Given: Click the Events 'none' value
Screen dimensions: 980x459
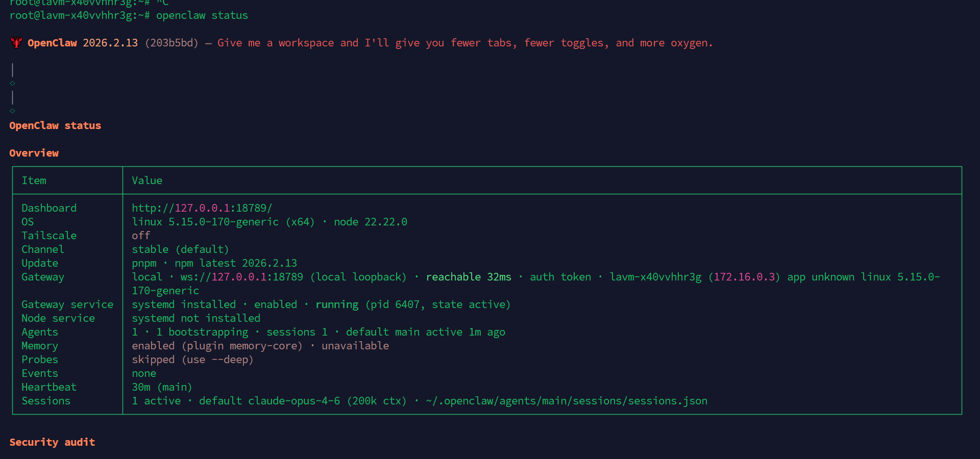Looking at the screenshot, I should coord(144,373).
